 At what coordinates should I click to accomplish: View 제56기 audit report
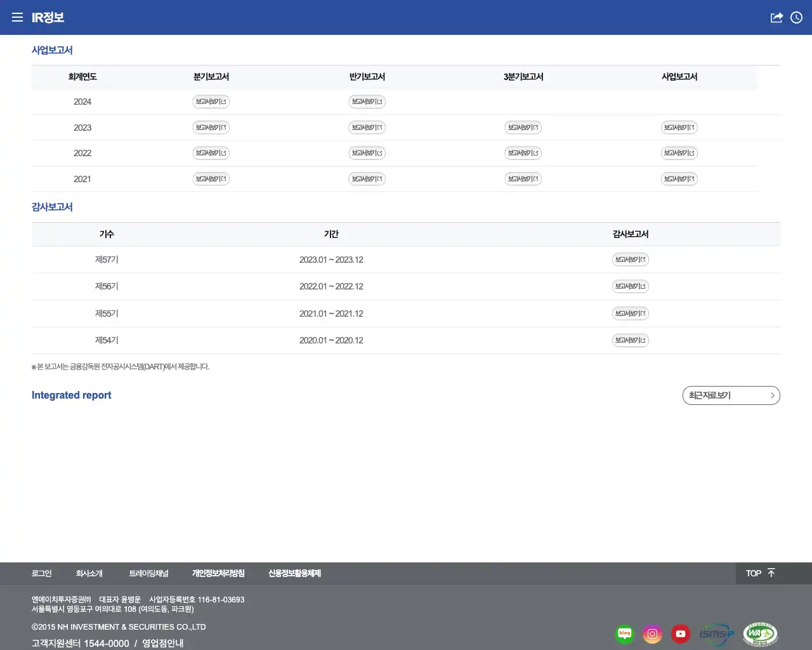[631, 286]
